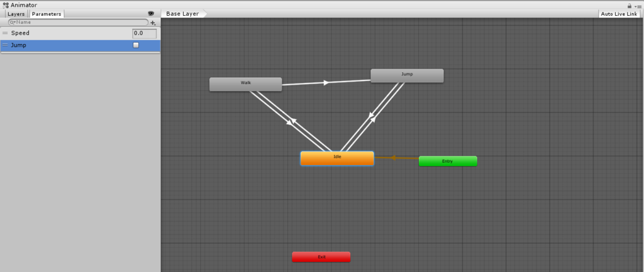
Task: Click the Base Layer breadcrumb
Action: (183, 14)
